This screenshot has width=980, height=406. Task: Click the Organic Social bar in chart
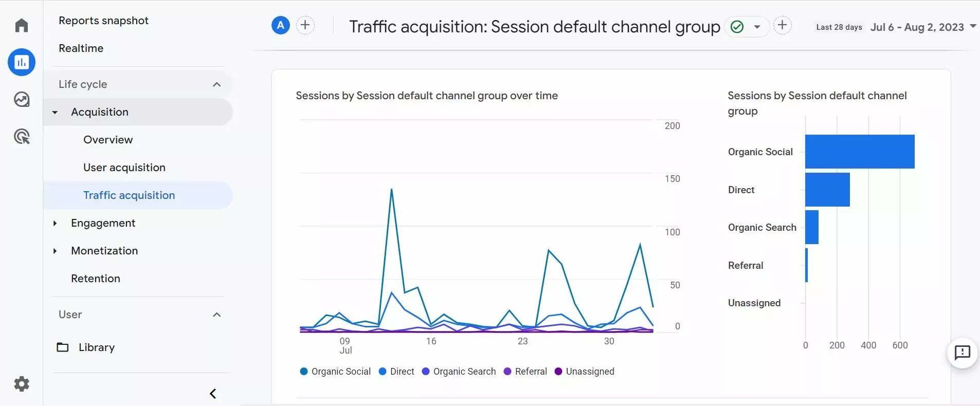(860, 152)
